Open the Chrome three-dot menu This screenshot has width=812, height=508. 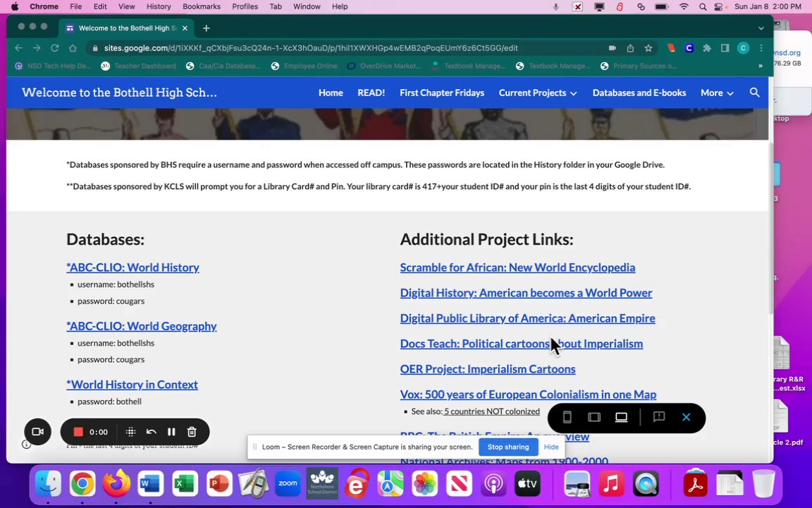(761, 48)
